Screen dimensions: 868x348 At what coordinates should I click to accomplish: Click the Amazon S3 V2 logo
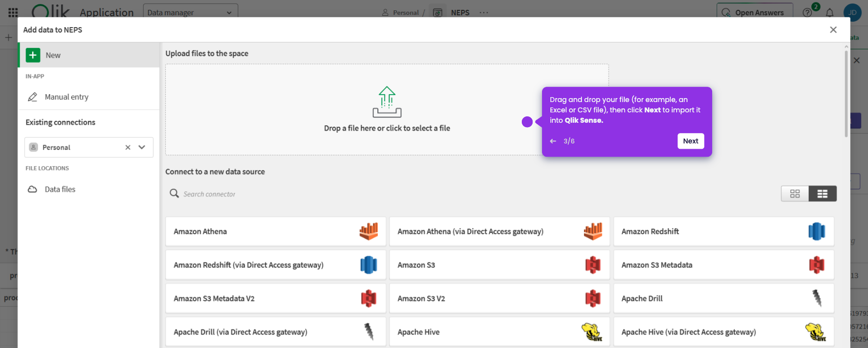click(593, 298)
